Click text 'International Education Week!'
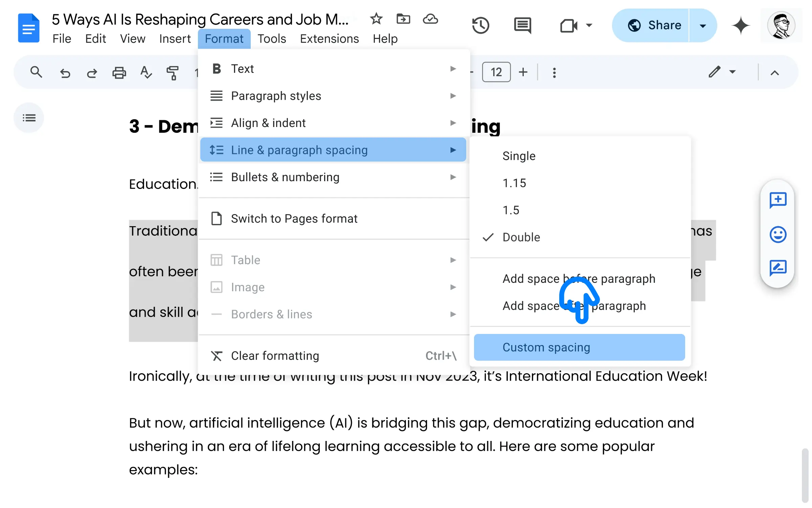This screenshot has height=508, width=812. (606, 376)
